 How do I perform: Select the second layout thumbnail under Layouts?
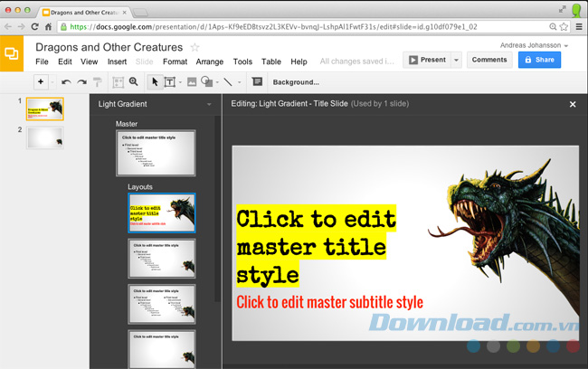(x=162, y=259)
